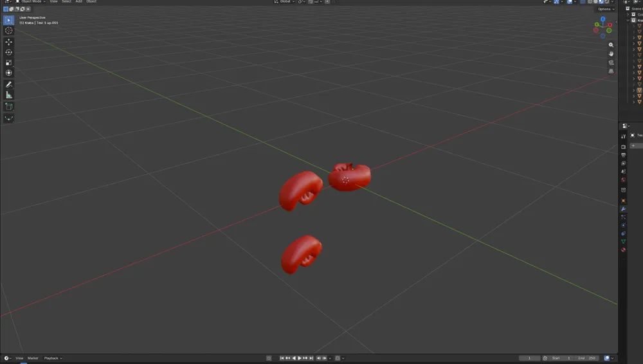This screenshot has height=364, width=643.
Task: Switch to the Scale tool
Action: [8, 62]
